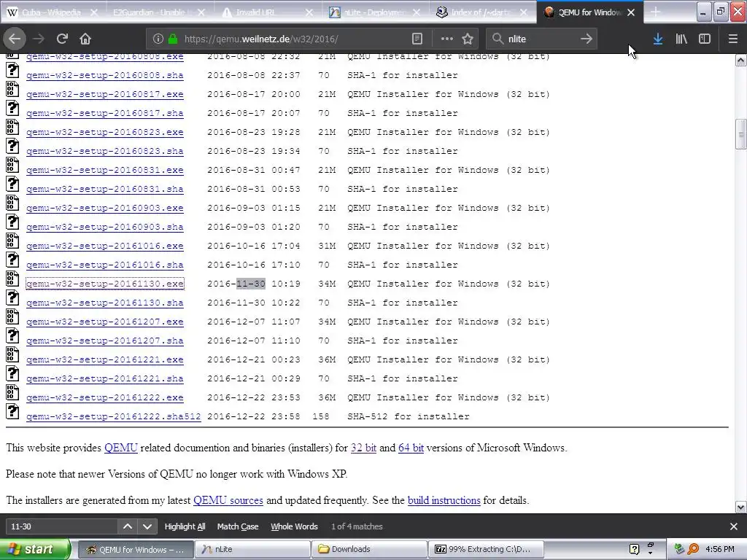
Task: Click the QEMU for Windows taskbar button
Action: coord(136,549)
